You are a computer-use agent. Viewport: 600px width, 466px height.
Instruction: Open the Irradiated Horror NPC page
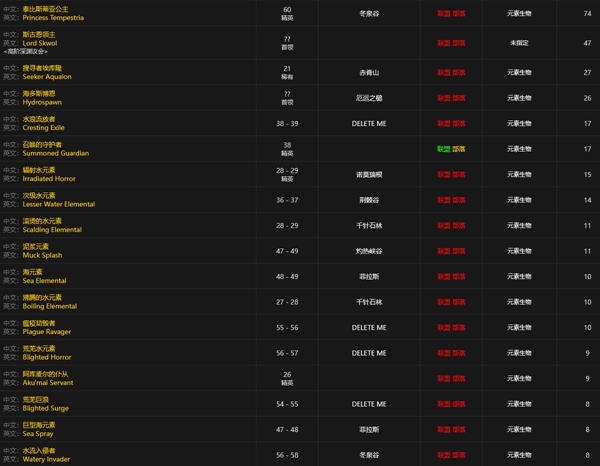tap(52, 178)
